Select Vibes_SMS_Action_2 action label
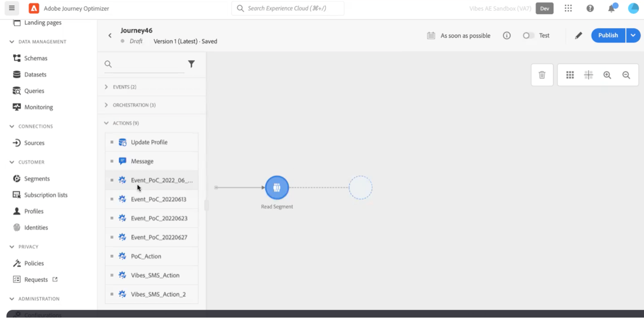Screen dimensions: 644x319 158,294
